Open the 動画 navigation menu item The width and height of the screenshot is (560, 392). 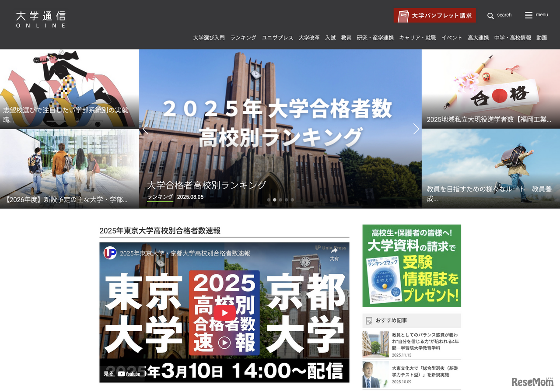pyautogui.click(x=541, y=38)
